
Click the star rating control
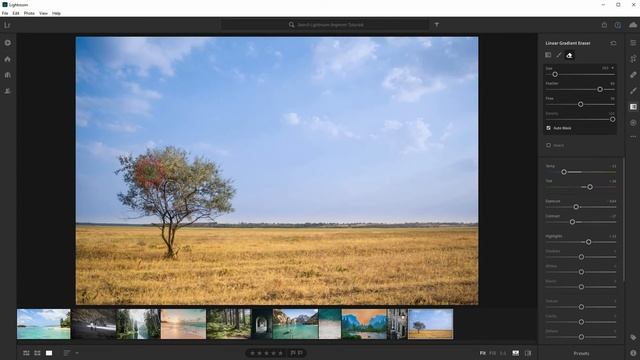tap(266, 353)
